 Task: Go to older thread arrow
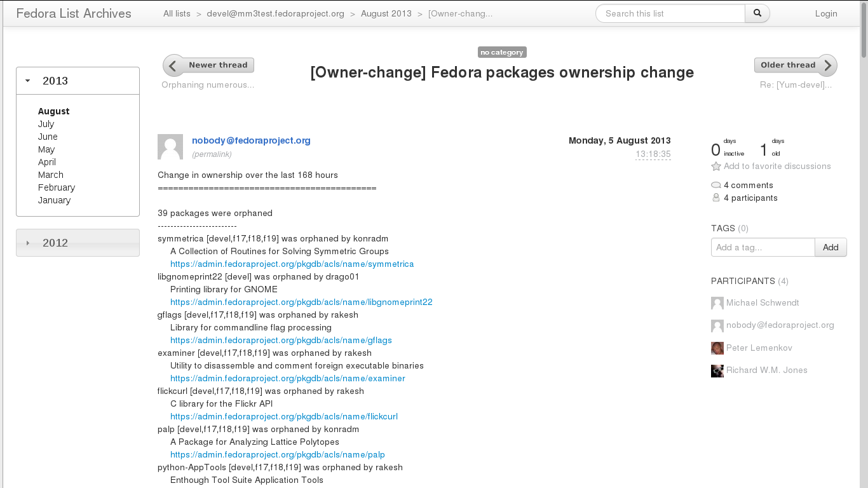[827, 65]
